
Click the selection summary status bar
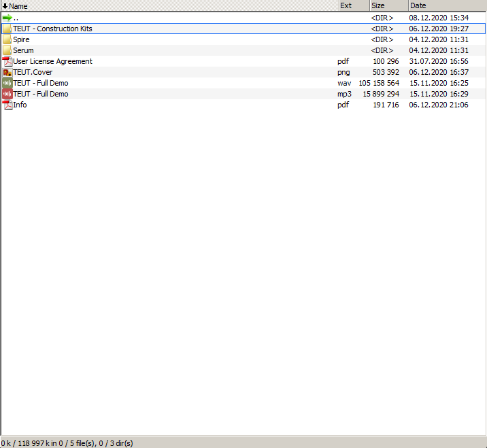click(x=67, y=443)
